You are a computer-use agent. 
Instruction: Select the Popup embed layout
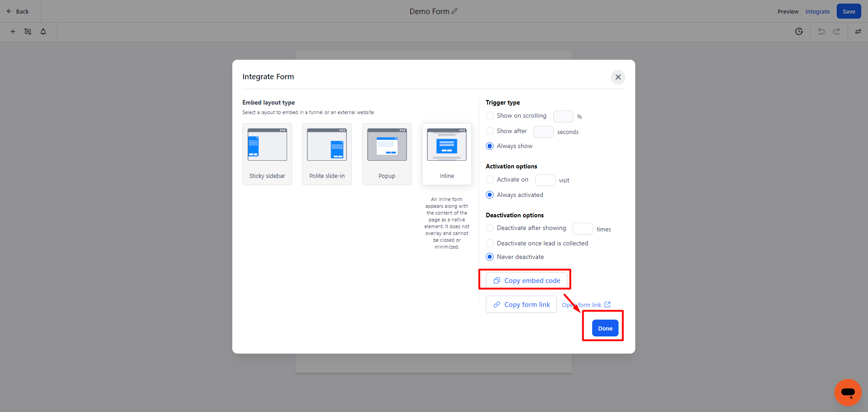387,154
